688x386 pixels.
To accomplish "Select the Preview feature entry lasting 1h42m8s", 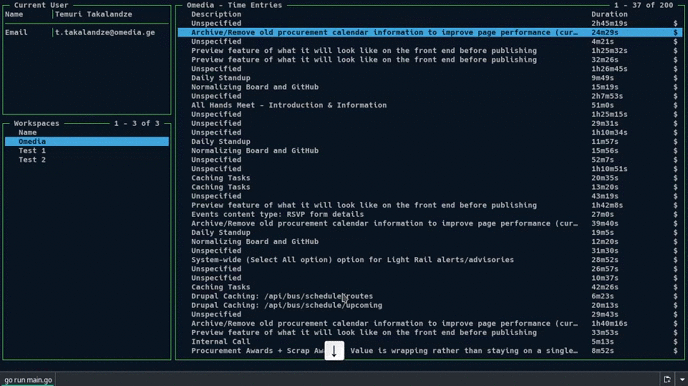I will [430, 205].
